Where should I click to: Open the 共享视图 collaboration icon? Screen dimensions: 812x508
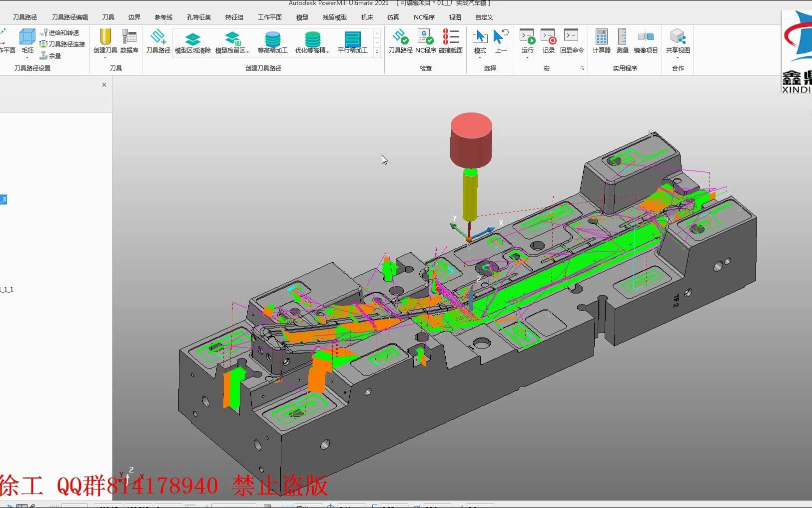pos(678,41)
